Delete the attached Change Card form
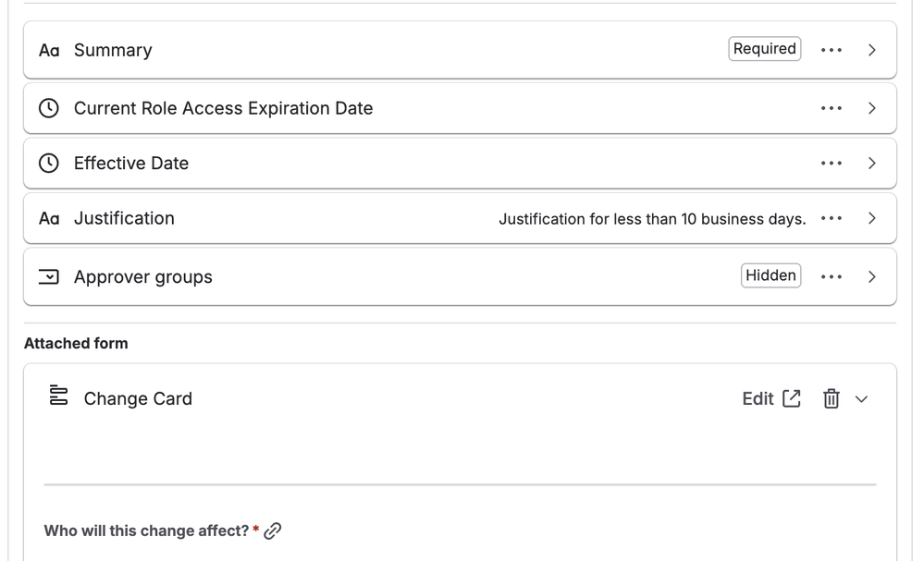The image size is (924, 561). point(831,398)
